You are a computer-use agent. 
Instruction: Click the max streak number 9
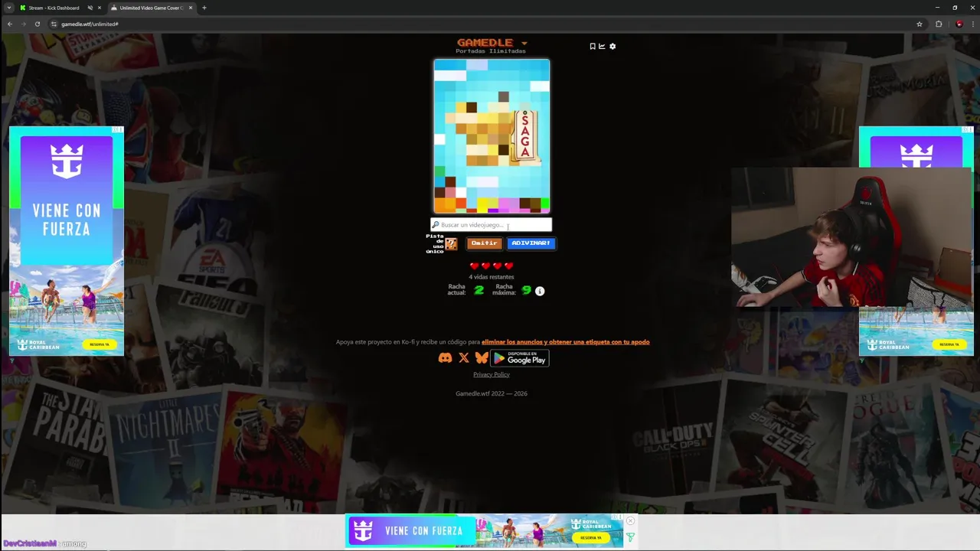click(526, 290)
